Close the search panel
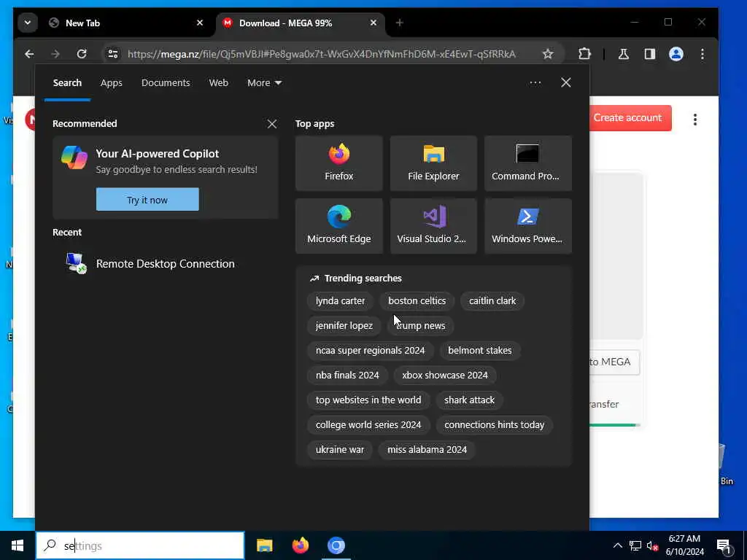This screenshot has width=747, height=560. (x=566, y=83)
